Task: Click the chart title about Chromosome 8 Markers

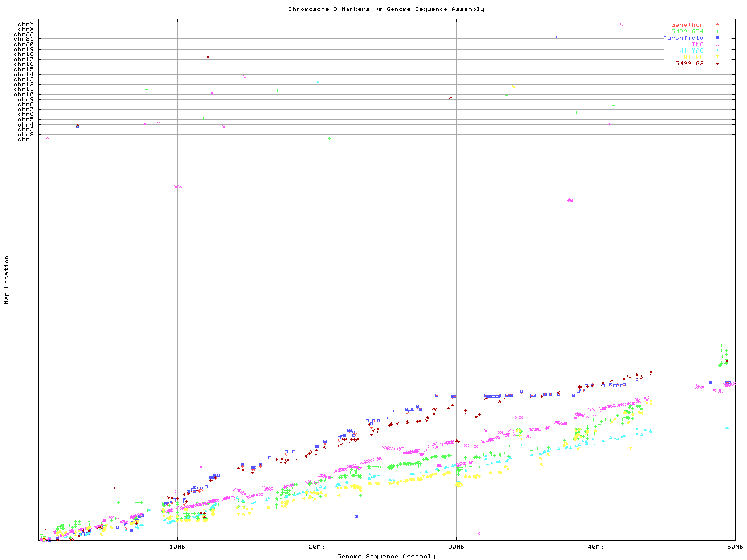Action: 386,9
